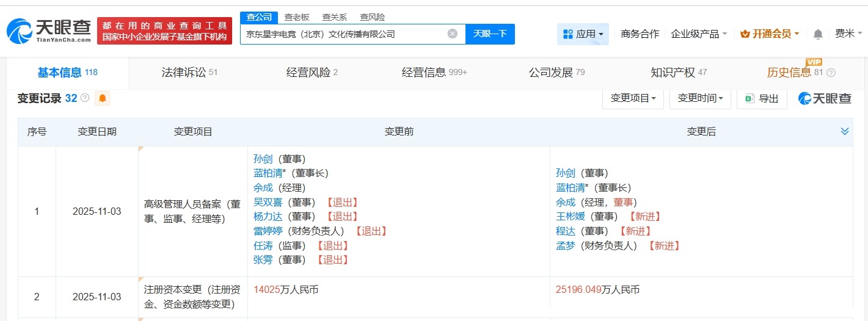
Task: Select the 知识产权 tab
Action: tap(679, 73)
